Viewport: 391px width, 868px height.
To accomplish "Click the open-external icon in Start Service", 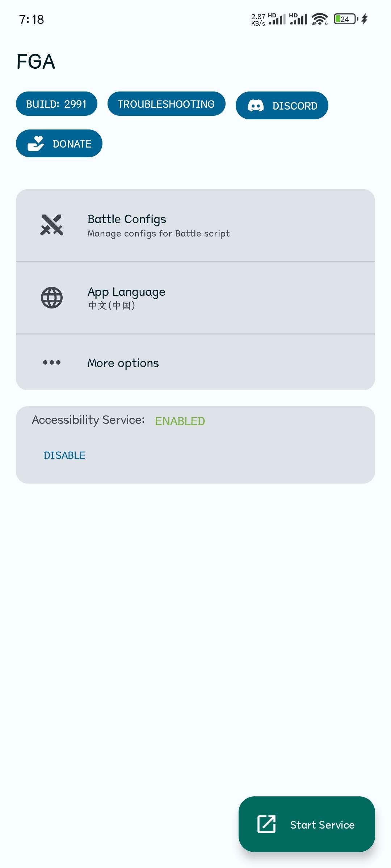I will pos(266,824).
